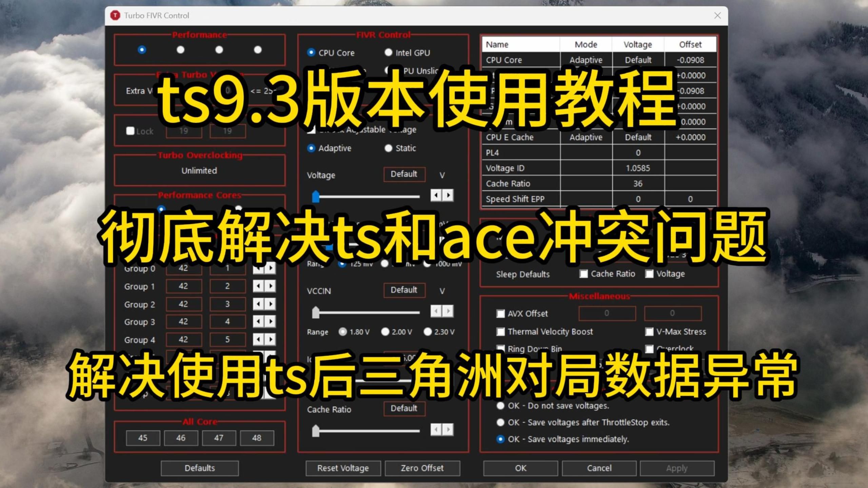This screenshot has width=868, height=488.
Task: Toggle Thermal Velocity Boost checkbox
Action: coord(500,331)
